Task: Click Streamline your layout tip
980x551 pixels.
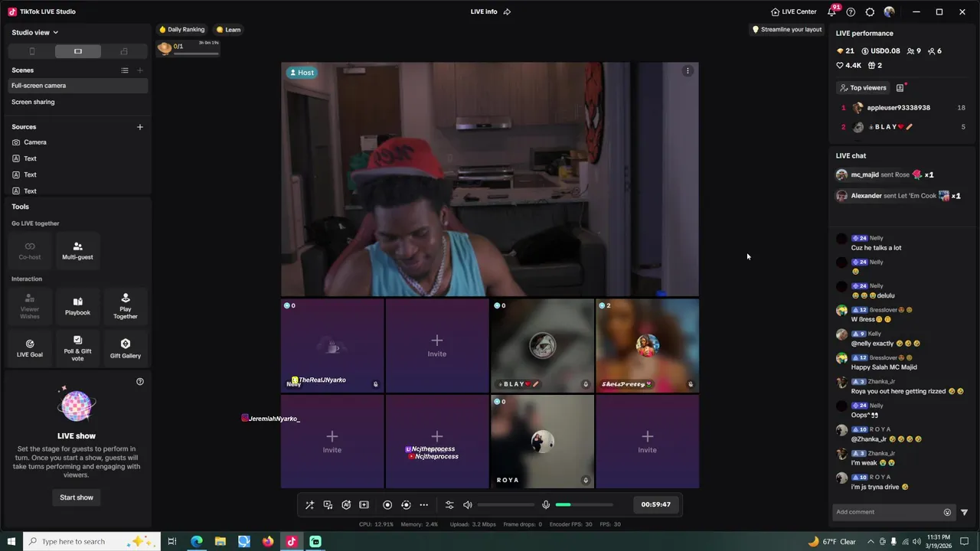Action: 787,30
